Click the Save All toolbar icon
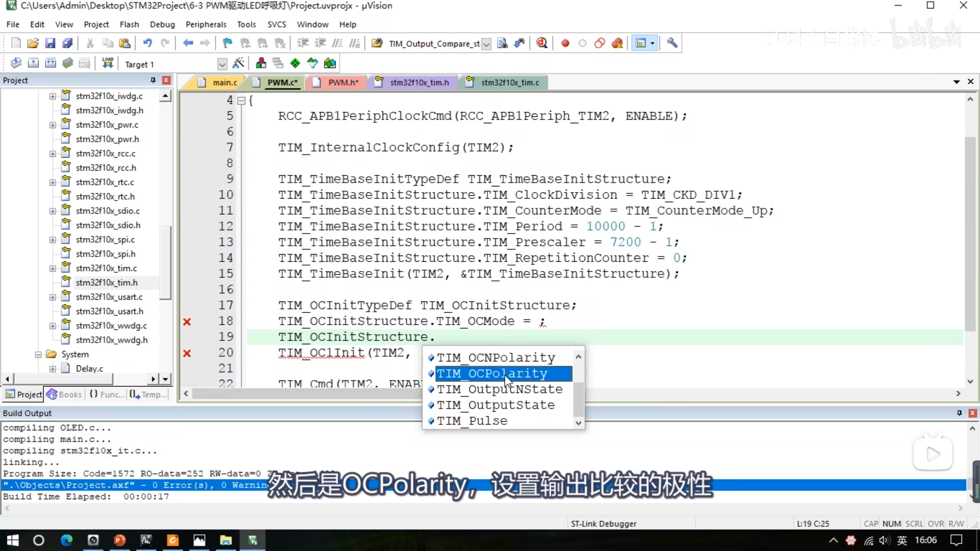The image size is (980, 551). click(x=67, y=43)
